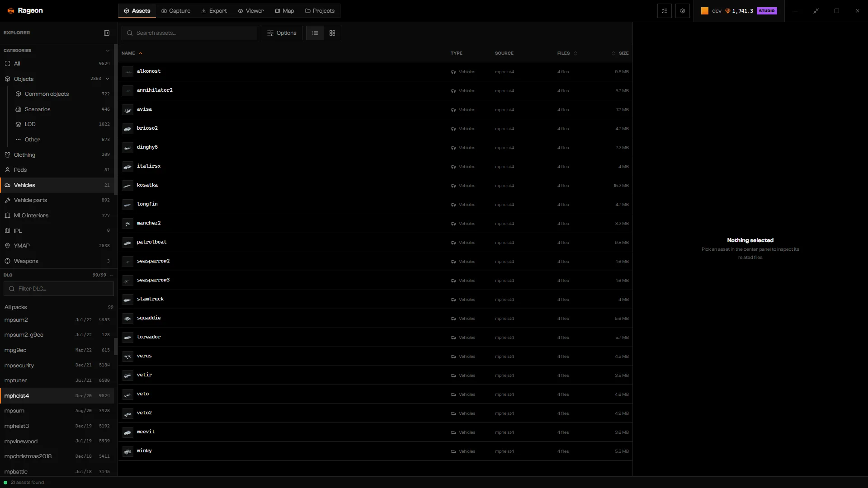Image resolution: width=868 pixels, height=488 pixels.
Task: Open the Assets tab
Action: (137, 11)
